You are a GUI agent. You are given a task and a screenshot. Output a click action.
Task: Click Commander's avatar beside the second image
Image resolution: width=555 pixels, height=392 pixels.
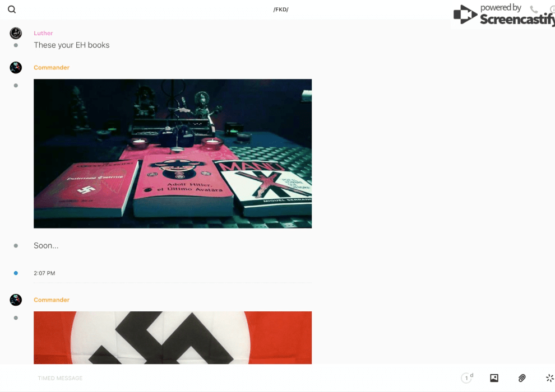pyautogui.click(x=16, y=300)
